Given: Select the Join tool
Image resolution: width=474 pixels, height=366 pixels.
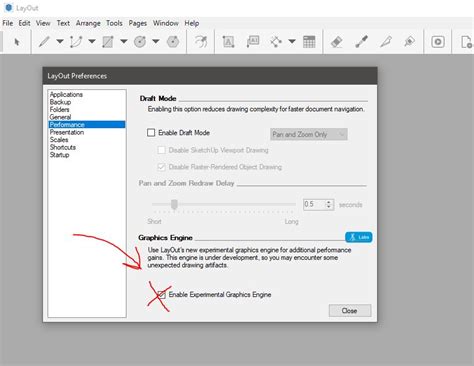Looking at the screenshot, I should coord(409,42).
